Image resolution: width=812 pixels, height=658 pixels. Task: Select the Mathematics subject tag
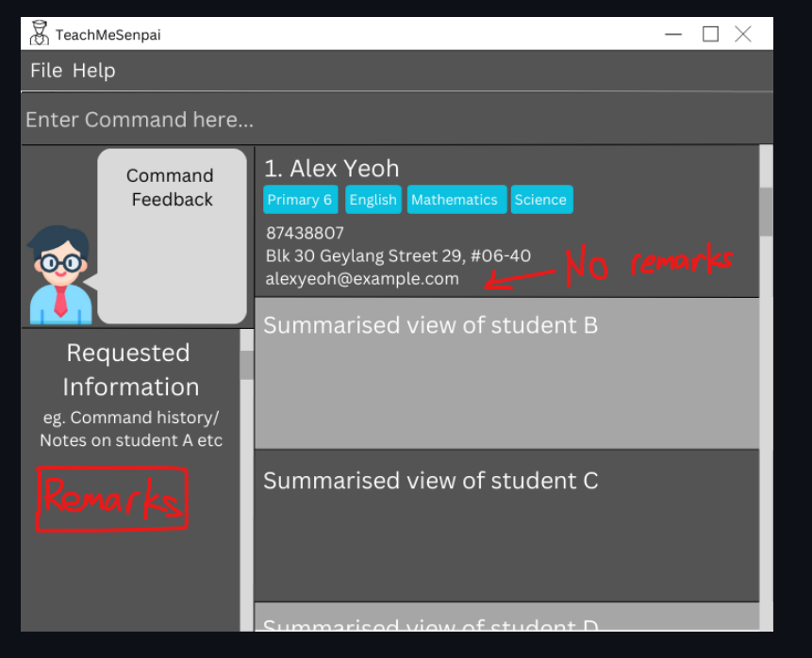click(x=456, y=199)
